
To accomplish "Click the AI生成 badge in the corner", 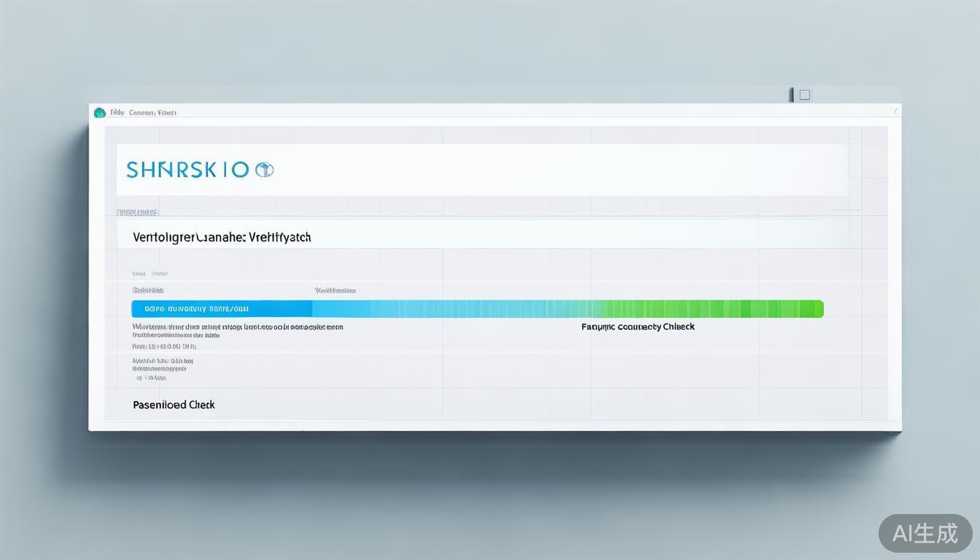I will point(925,533).
